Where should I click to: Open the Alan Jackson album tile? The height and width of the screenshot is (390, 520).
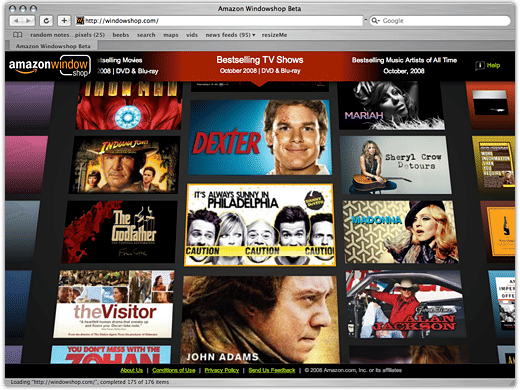tap(406, 304)
